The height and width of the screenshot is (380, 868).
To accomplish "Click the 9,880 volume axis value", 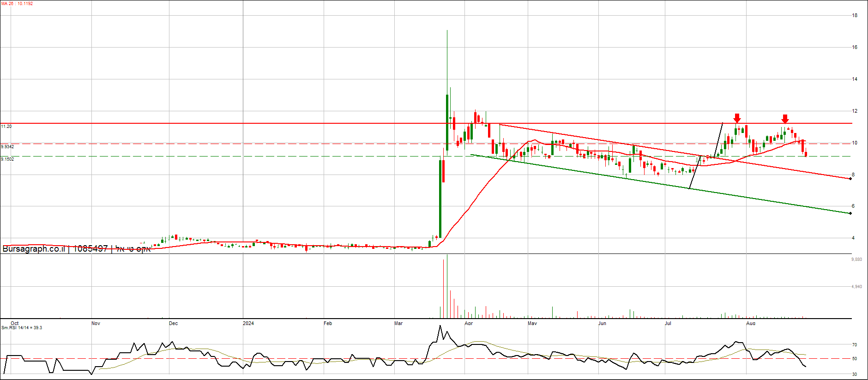I will (856, 260).
